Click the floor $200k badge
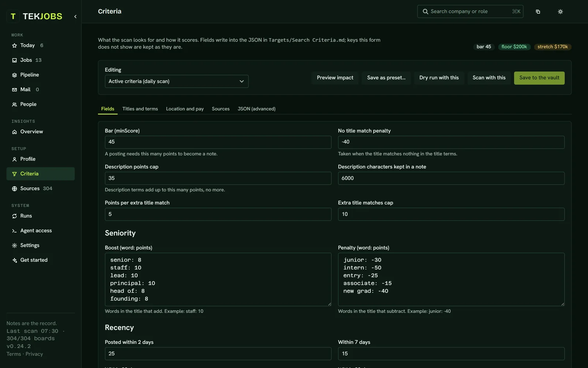Screen dimensions: 588x368 click(514, 47)
